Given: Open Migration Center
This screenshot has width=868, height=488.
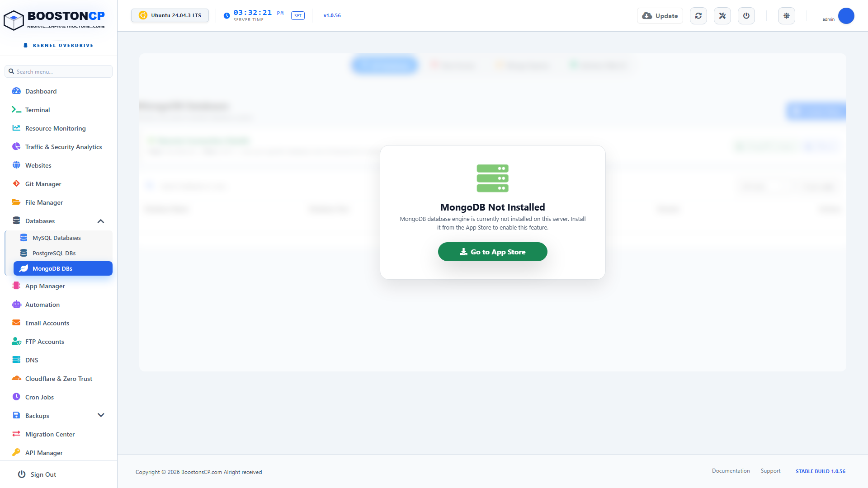Looking at the screenshot, I should click(x=58, y=434).
